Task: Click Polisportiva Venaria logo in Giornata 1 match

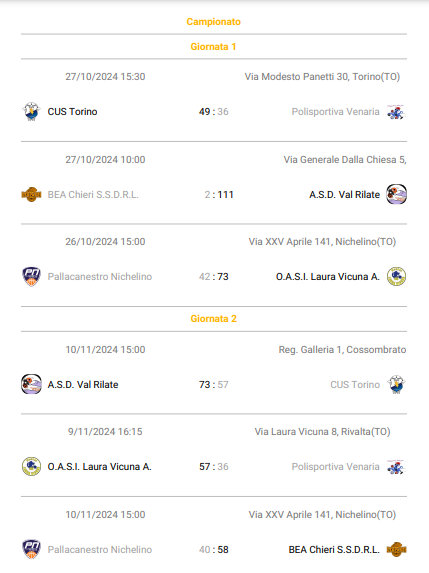Action: pos(396,111)
